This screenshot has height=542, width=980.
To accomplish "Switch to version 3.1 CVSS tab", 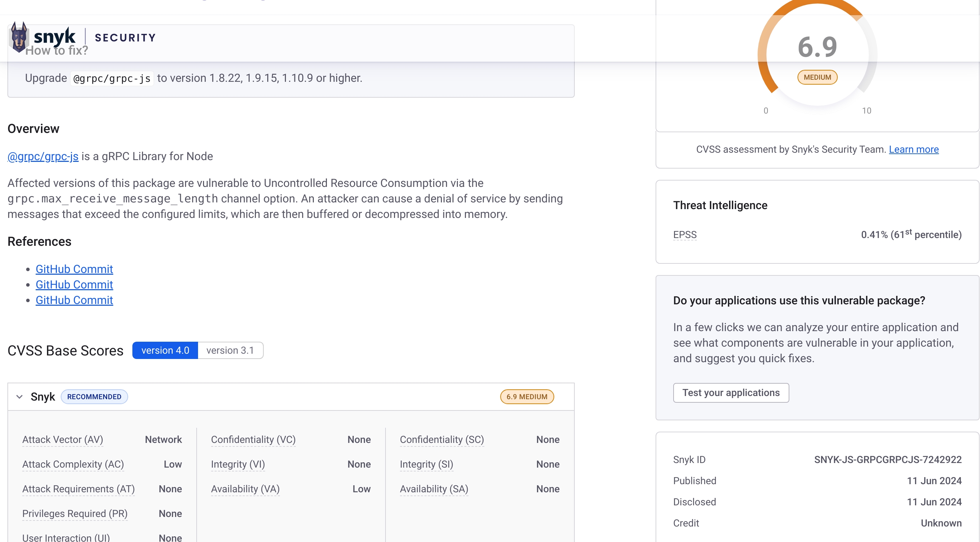I will click(230, 350).
